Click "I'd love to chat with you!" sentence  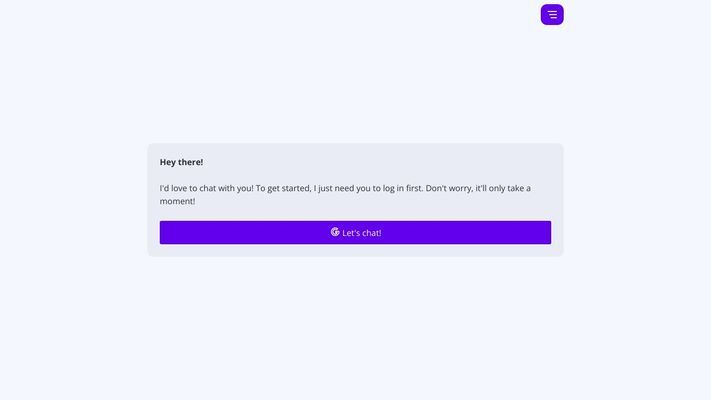(206, 188)
